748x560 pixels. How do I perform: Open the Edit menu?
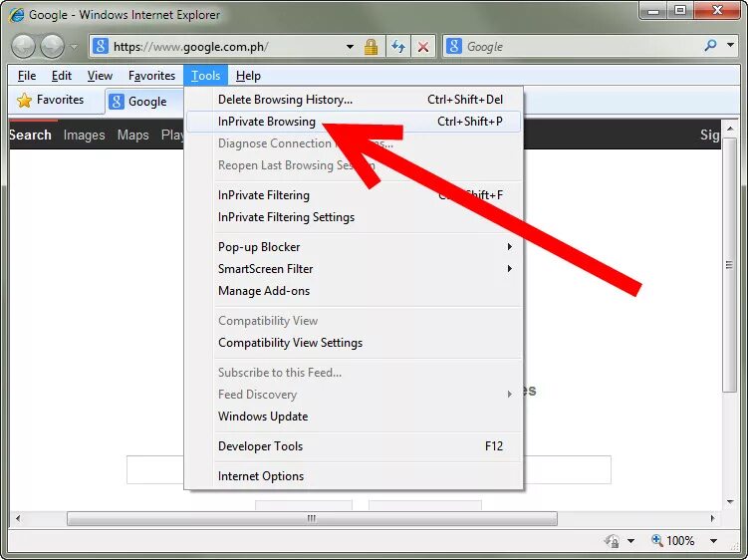pyautogui.click(x=62, y=76)
